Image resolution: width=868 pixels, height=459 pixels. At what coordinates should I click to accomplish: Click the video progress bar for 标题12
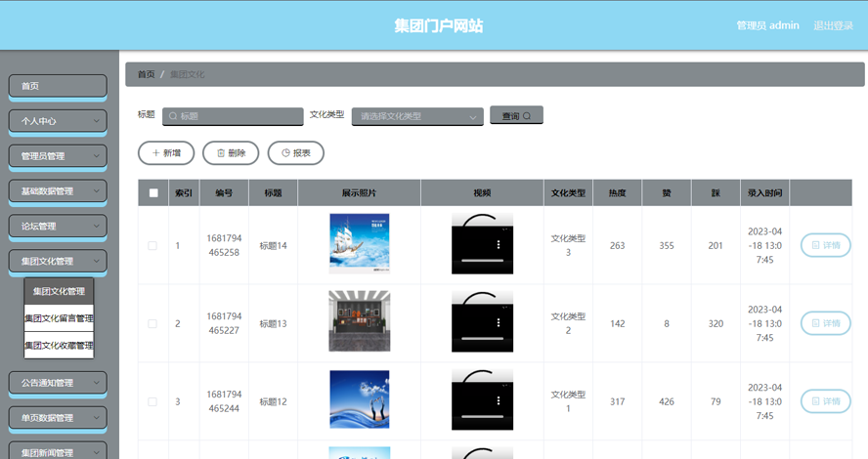[x=482, y=416]
